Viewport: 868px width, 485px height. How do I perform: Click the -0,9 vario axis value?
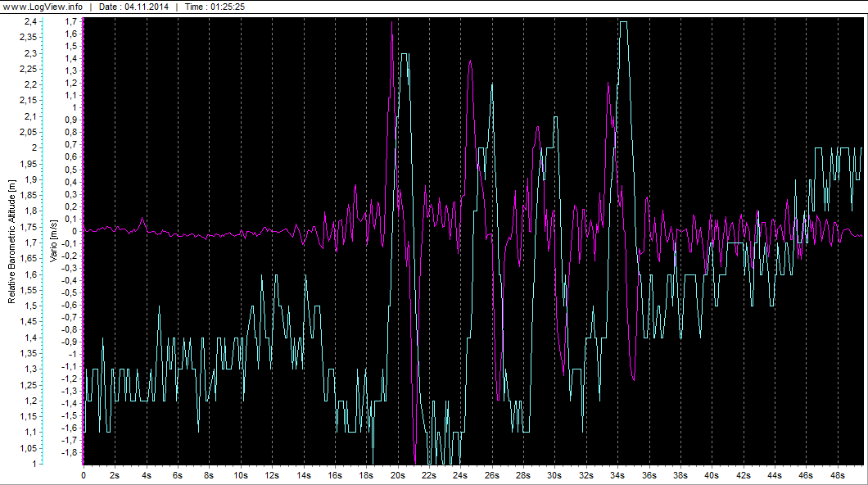[x=70, y=342]
